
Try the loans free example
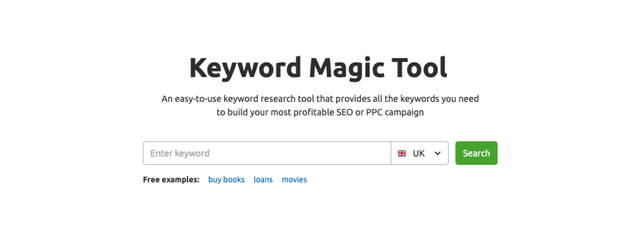pos(263,180)
